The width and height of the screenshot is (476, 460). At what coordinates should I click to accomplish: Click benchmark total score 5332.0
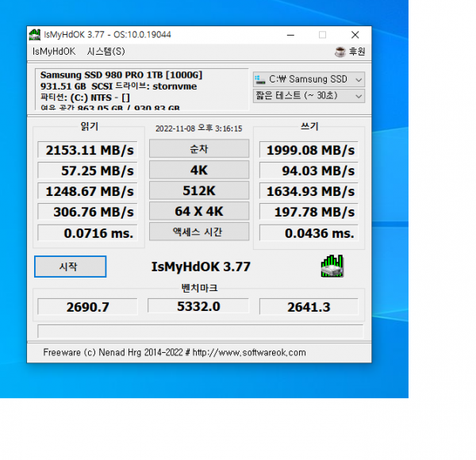point(198,306)
